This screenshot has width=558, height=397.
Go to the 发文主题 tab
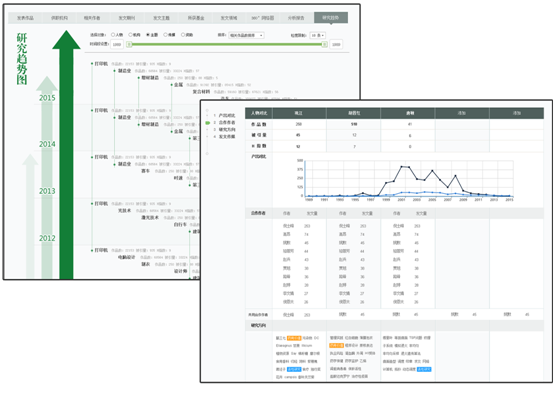pyautogui.click(x=161, y=18)
